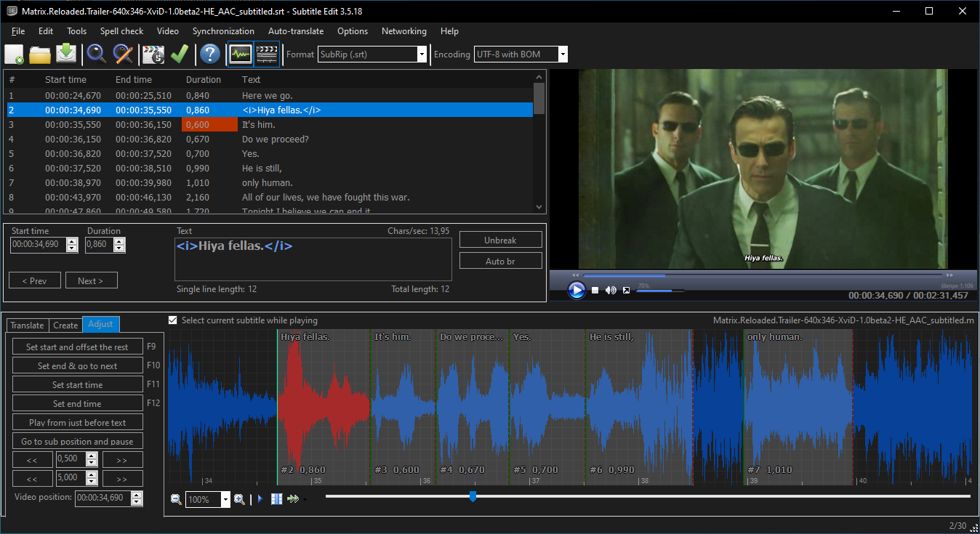
Task: Expand the Encoding UTF-8 dropdown
Action: (x=563, y=54)
